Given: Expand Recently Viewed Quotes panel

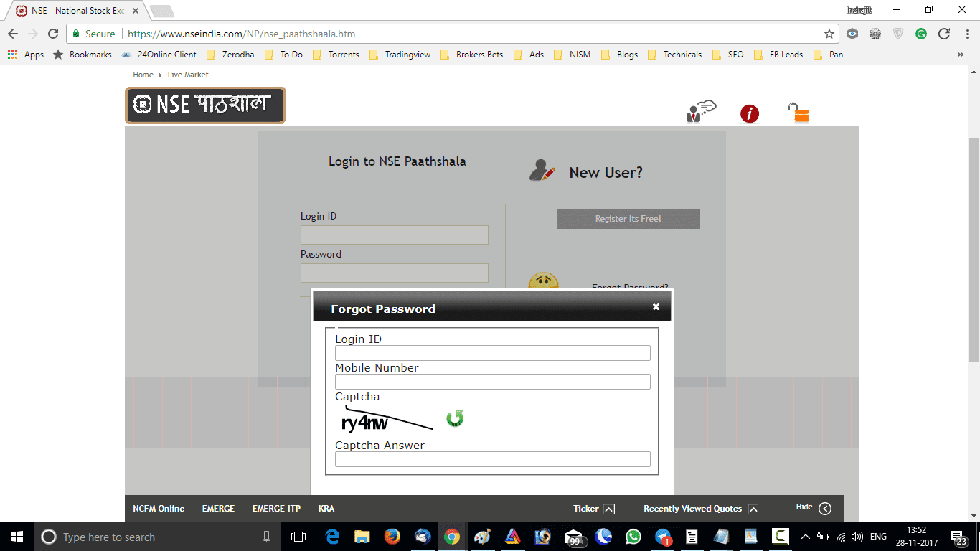Looking at the screenshot, I should point(701,508).
